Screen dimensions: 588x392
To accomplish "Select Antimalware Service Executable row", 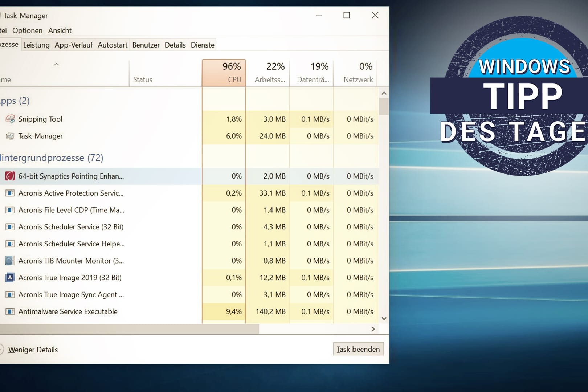I will point(189,311).
